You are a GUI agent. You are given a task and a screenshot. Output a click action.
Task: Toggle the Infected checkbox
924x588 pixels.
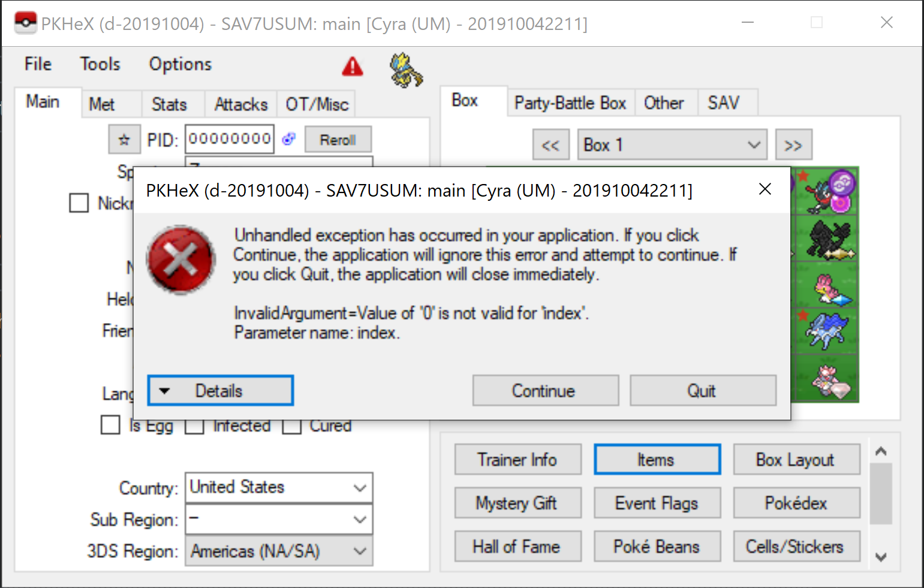[194, 426]
